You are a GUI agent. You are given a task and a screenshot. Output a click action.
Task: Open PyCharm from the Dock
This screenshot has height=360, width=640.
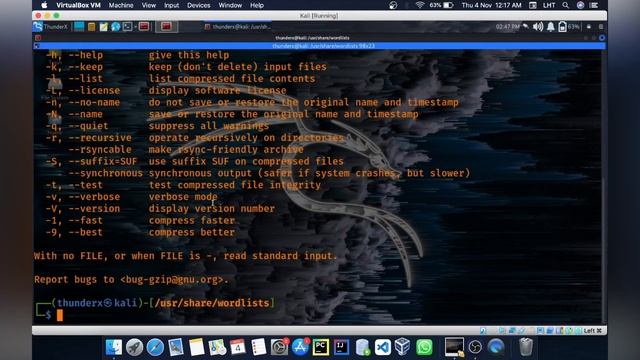(x=321, y=347)
